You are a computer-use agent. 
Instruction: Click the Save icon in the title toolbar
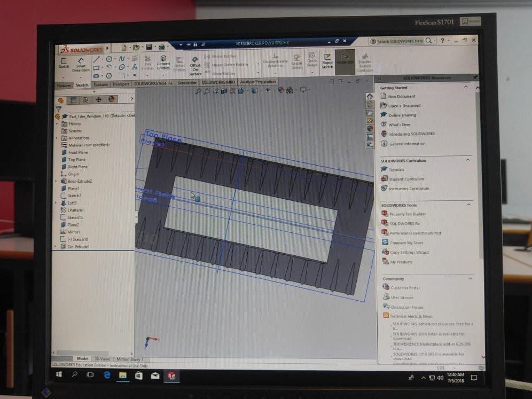[148, 47]
